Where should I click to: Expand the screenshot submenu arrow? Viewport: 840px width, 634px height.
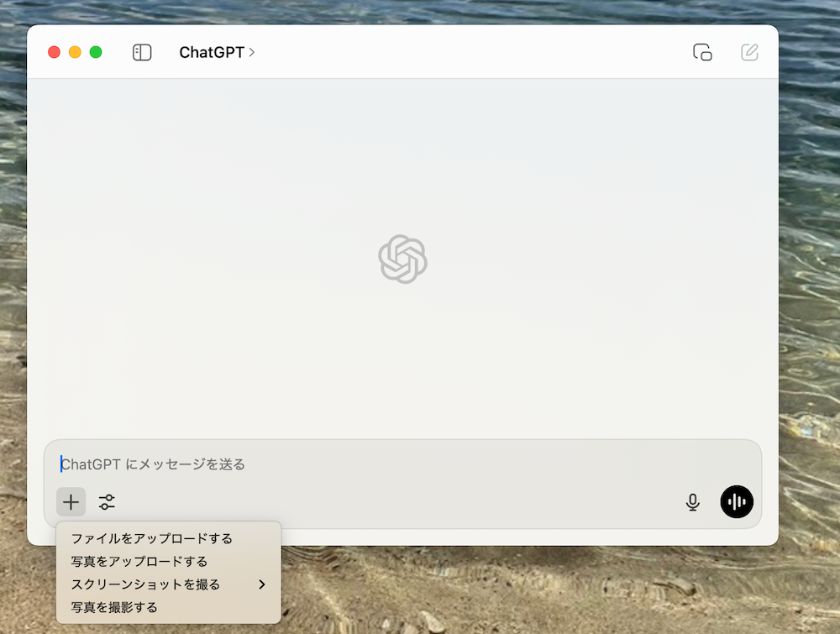(262, 584)
